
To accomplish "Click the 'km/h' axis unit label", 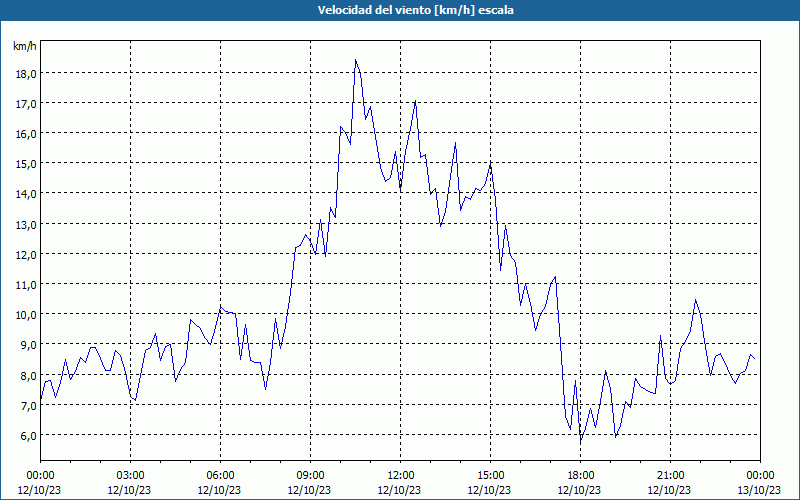I will (x=24, y=46).
